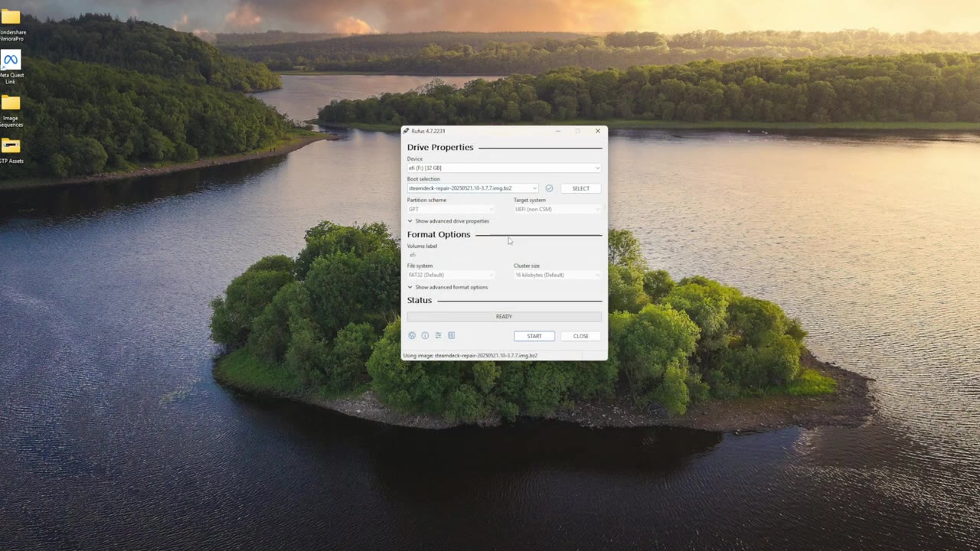
Task: Click the START button
Action: 534,336
